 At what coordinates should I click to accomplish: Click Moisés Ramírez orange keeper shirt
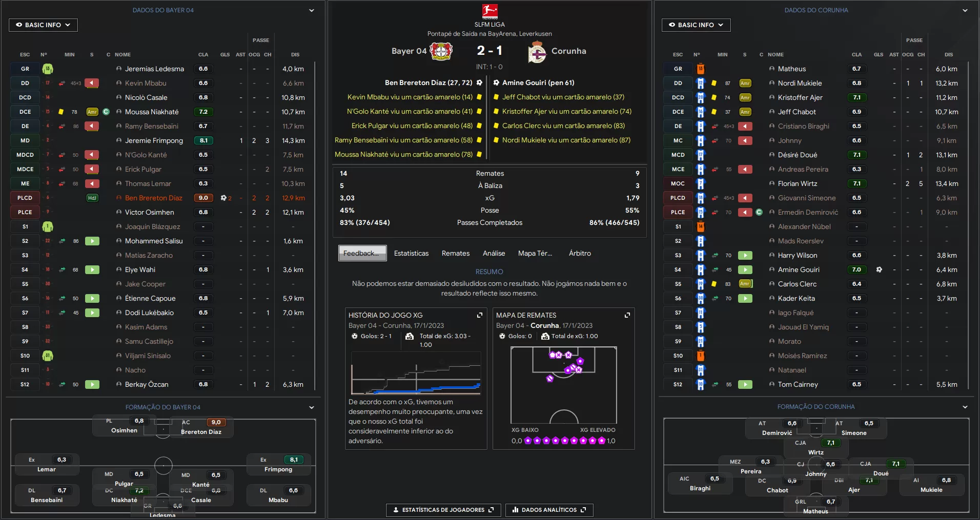click(701, 356)
